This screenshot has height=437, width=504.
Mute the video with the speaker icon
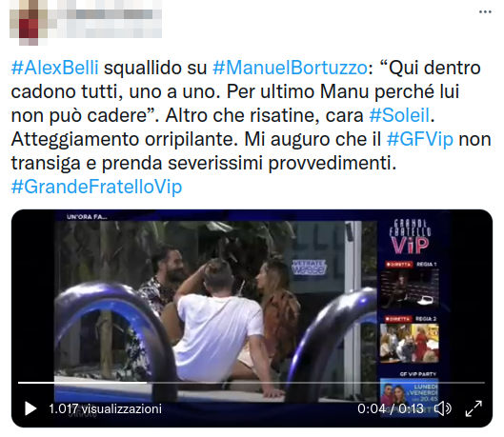point(443,408)
